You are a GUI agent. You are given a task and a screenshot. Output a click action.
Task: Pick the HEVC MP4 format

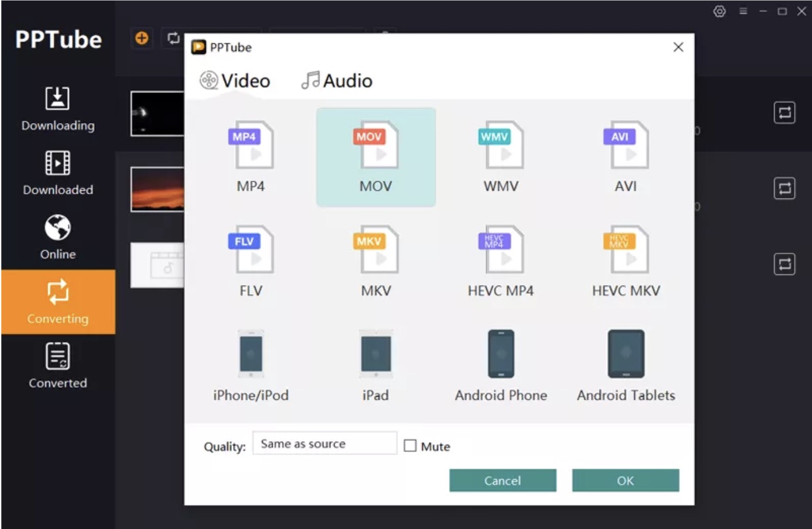tap(501, 249)
